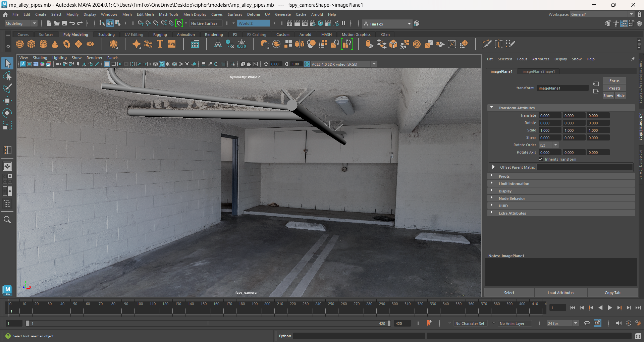The width and height of the screenshot is (644, 342).
Task: Create an SVG object from the shelf
Action: pyautogui.click(x=172, y=44)
